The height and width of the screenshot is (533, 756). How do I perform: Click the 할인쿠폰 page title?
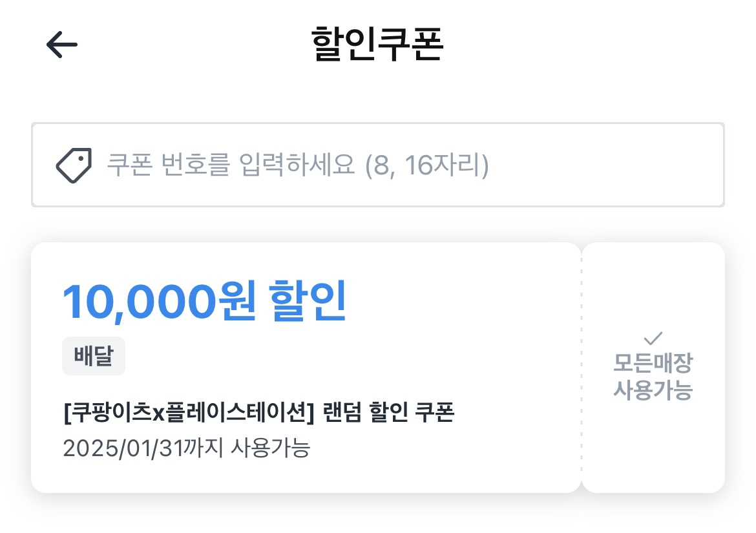(x=377, y=45)
